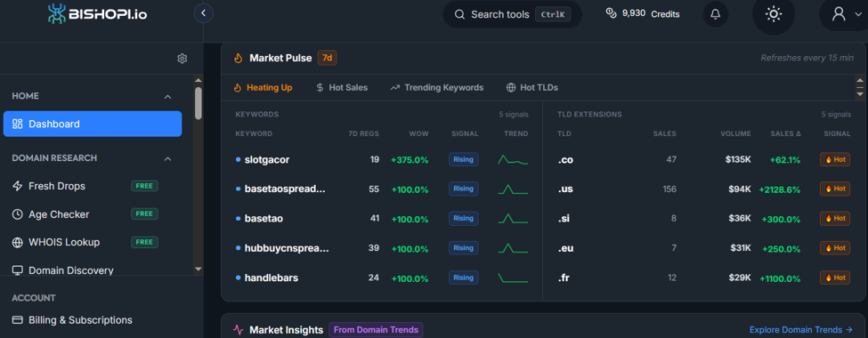Image resolution: width=868 pixels, height=338 pixels.
Task: Click the Market Insights pulse icon
Action: [x=238, y=330]
